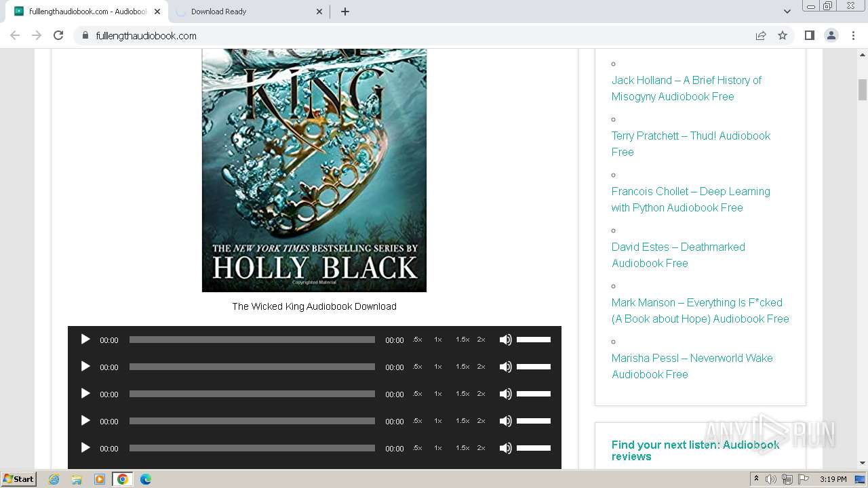
Task: Set fifth player speed to .5x
Action: 417,448
